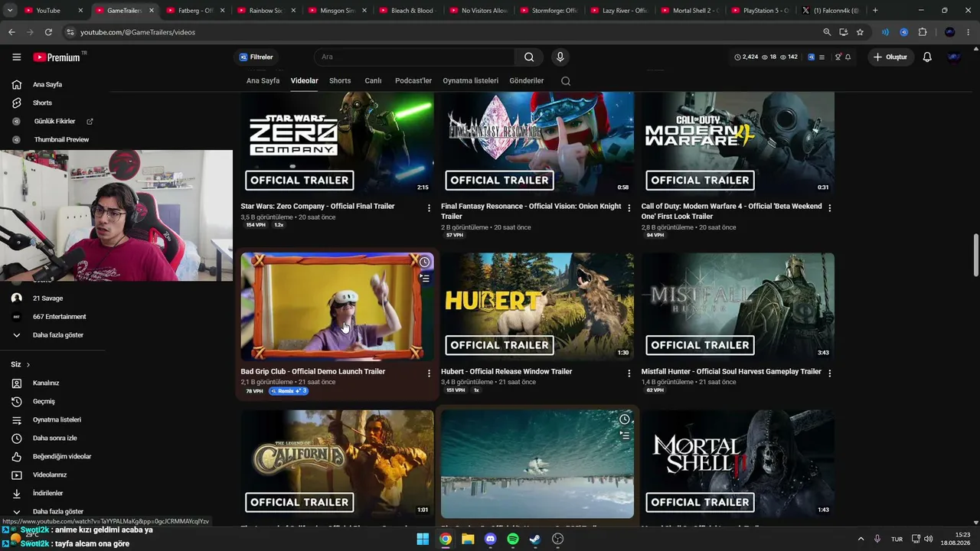Screen dimensions: 980x551
Task: Click the Remix badge under Bad Grip Club
Action: coord(289,391)
